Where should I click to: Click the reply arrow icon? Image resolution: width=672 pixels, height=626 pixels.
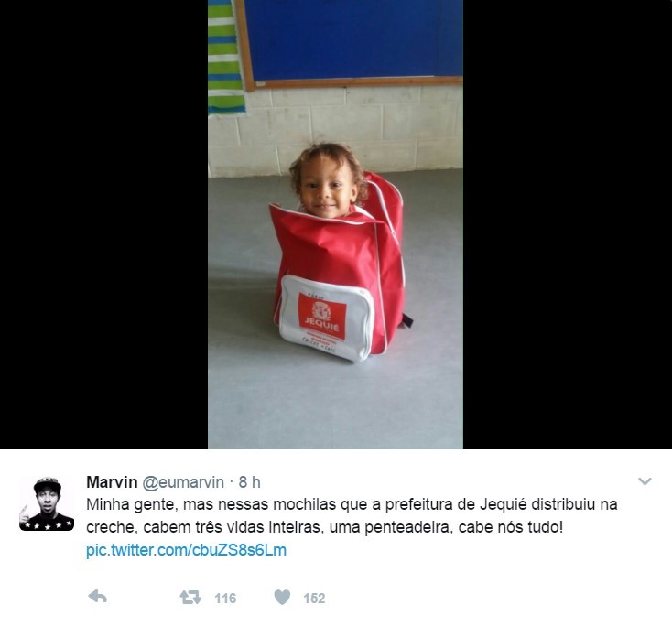[98, 597]
